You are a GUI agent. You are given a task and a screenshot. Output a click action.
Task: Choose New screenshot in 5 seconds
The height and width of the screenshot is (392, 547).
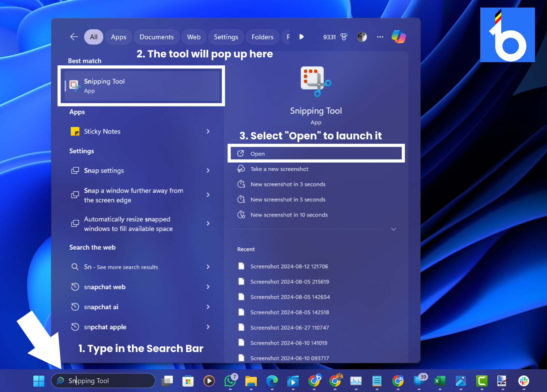(x=288, y=200)
